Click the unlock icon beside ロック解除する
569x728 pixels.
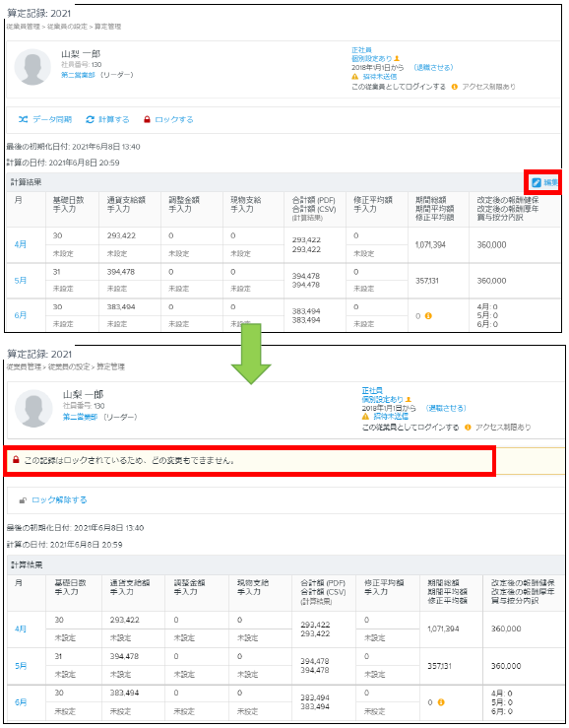(23, 500)
